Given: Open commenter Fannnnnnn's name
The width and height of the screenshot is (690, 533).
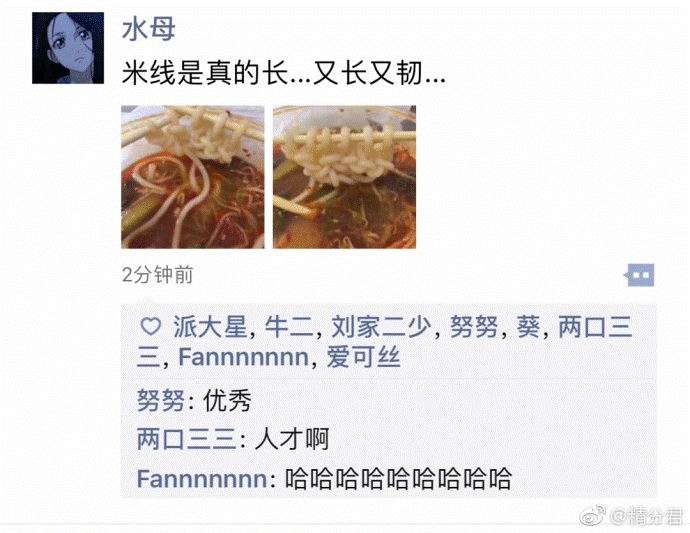Looking at the screenshot, I should (202, 478).
